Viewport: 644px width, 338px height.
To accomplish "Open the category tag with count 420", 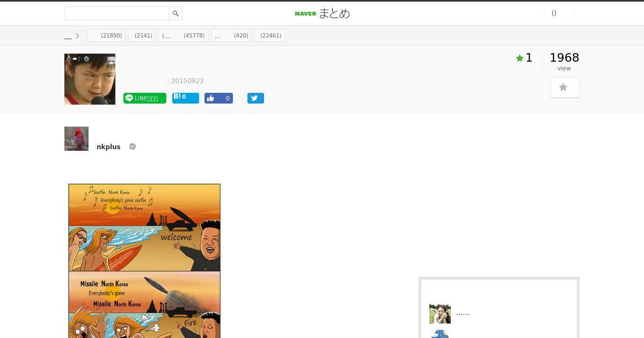I will pyautogui.click(x=231, y=35).
